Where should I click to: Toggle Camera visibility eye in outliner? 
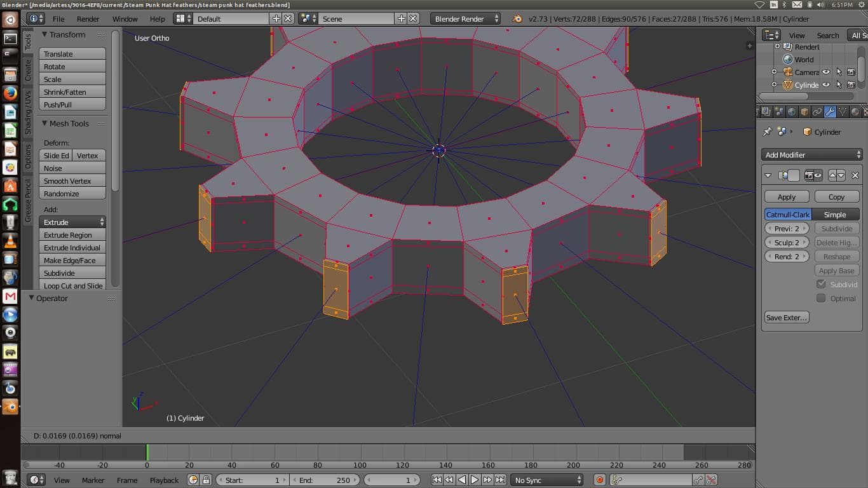[826, 72]
